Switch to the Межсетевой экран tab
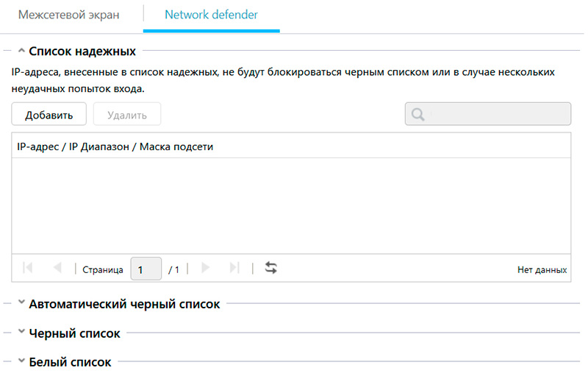Viewport: 588px width, 379px height. [x=68, y=15]
